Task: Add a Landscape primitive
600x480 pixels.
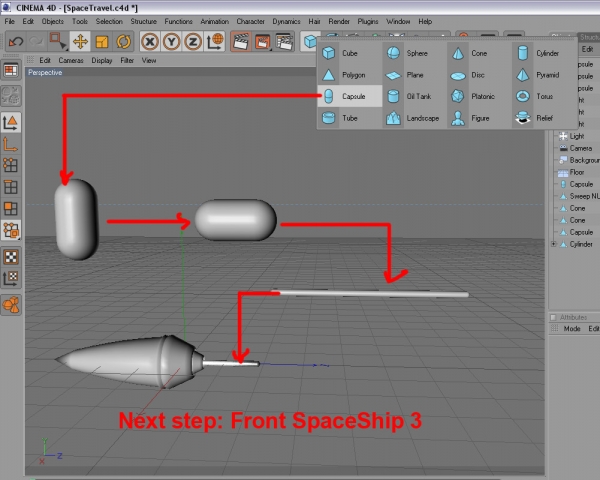Action: [x=414, y=118]
